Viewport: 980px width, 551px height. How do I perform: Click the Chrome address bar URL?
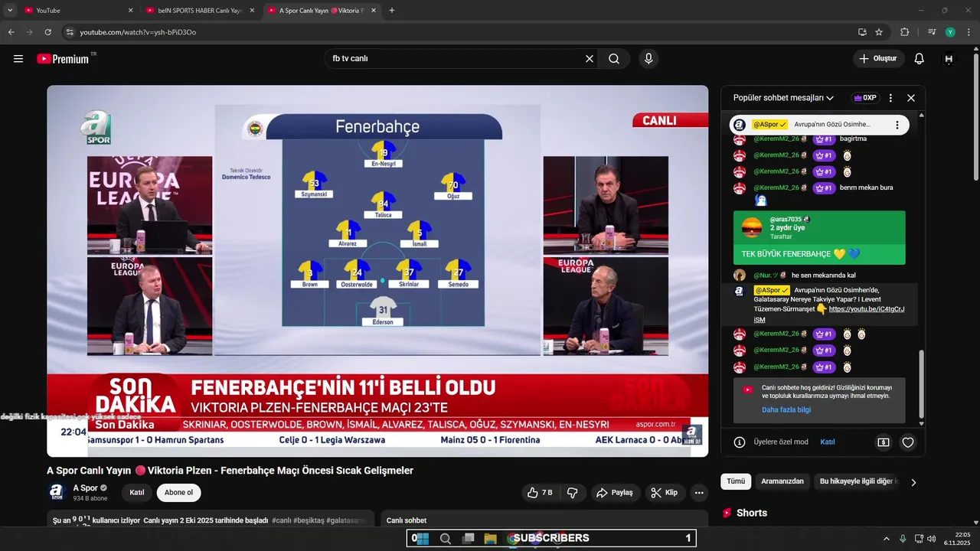coord(138,32)
